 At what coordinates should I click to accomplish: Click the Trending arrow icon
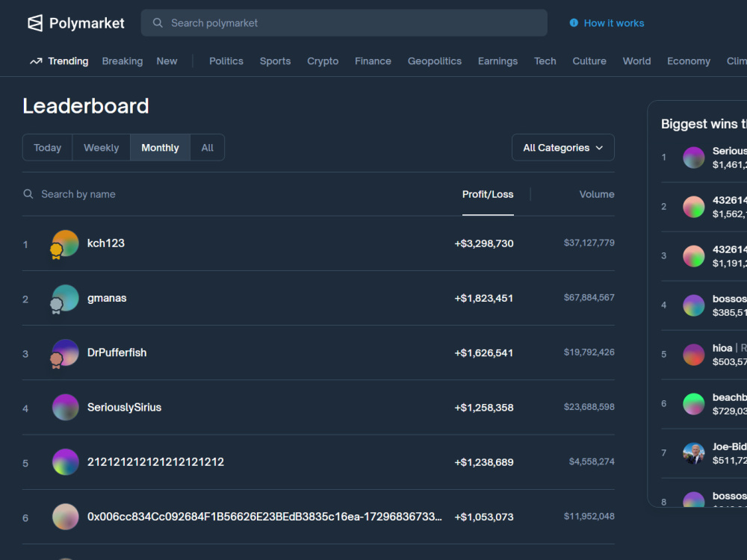tap(36, 61)
